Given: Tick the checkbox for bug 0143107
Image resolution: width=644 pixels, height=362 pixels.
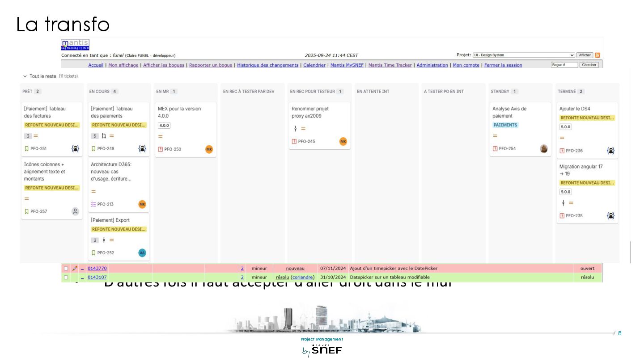Looking at the screenshot, I should (x=66, y=278).
